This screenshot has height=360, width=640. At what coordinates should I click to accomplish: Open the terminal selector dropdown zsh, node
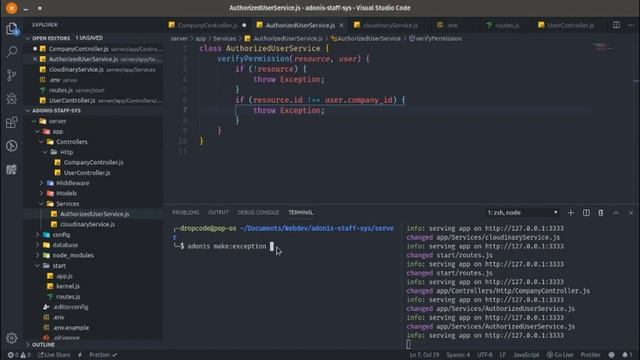[x=522, y=213]
